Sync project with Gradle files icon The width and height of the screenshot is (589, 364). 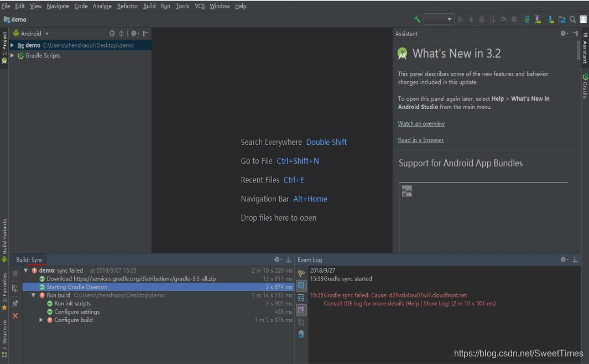click(527, 19)
